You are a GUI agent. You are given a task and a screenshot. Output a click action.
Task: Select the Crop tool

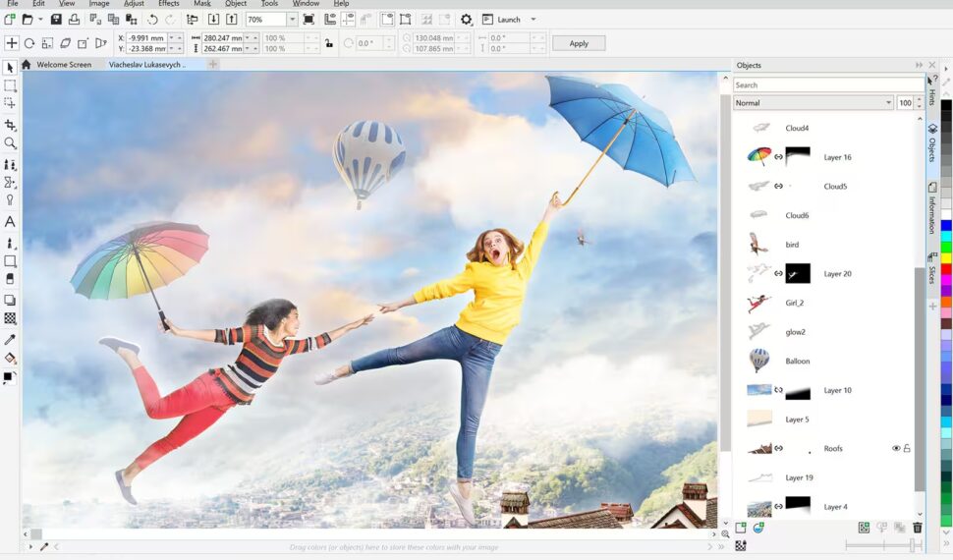(x=10, y=126)
